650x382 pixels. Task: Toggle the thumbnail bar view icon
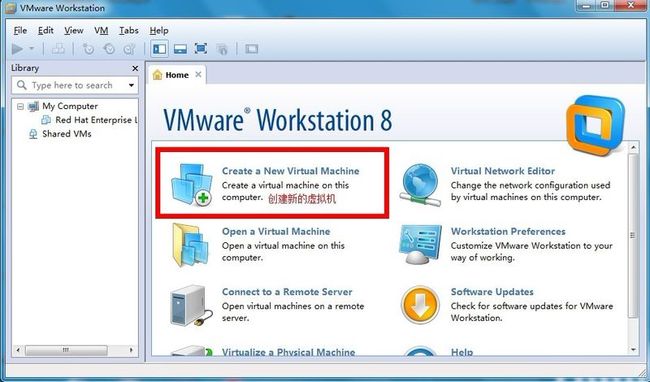coord(180,49)
